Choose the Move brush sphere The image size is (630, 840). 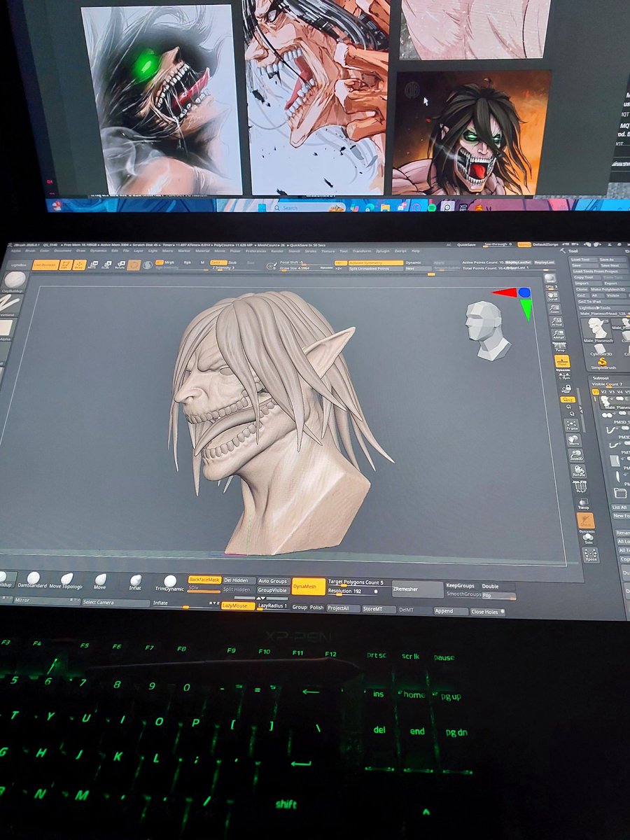(100, 581)
